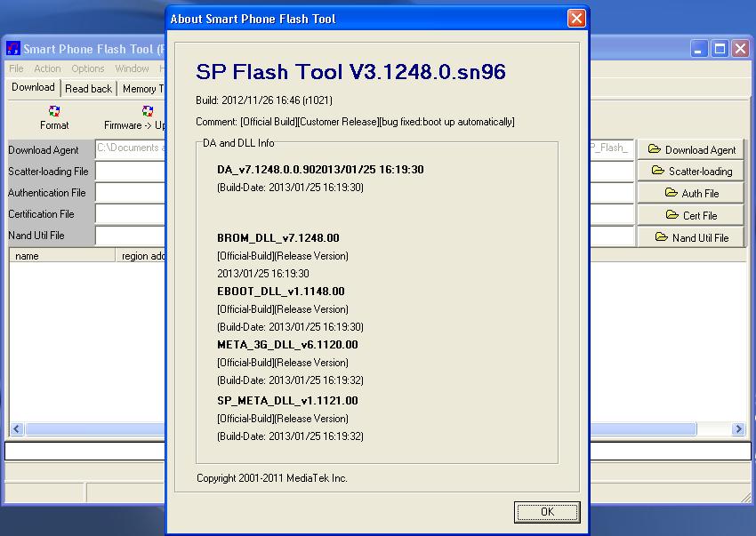Open the Options menu
The height and width of the screenshot is (536, 756).
88,68
